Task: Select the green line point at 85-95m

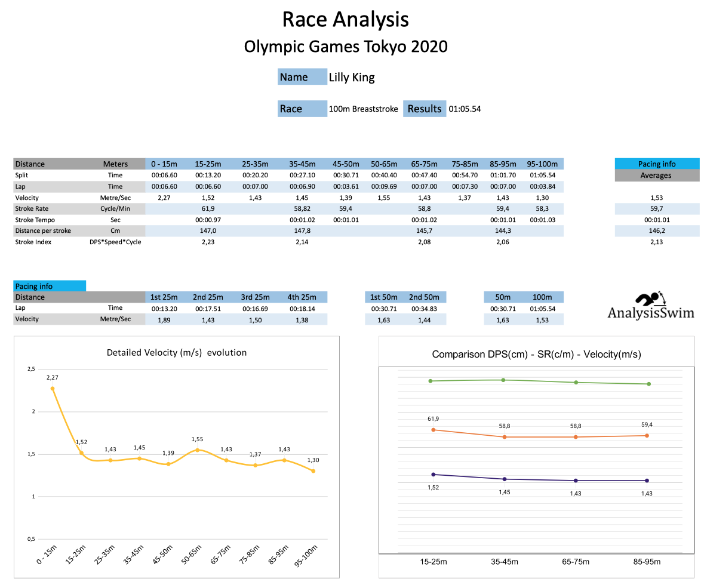Action: tap(648, 384)
